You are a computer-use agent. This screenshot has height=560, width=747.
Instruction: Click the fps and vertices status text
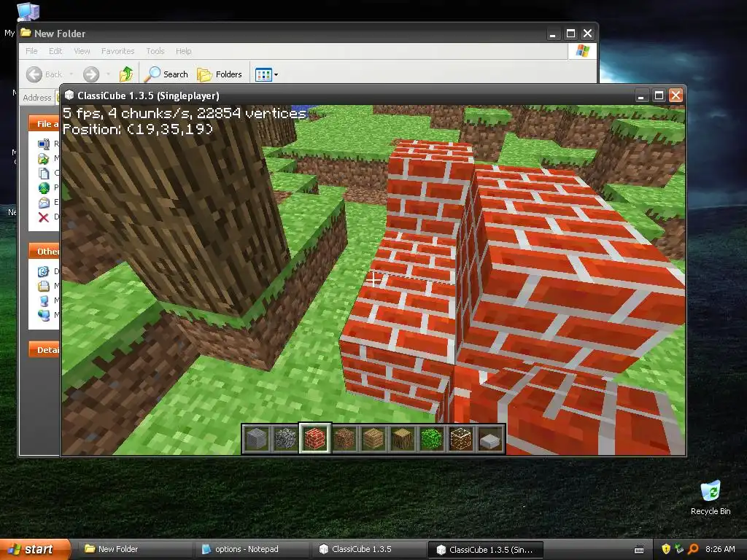tap(185, 113)
